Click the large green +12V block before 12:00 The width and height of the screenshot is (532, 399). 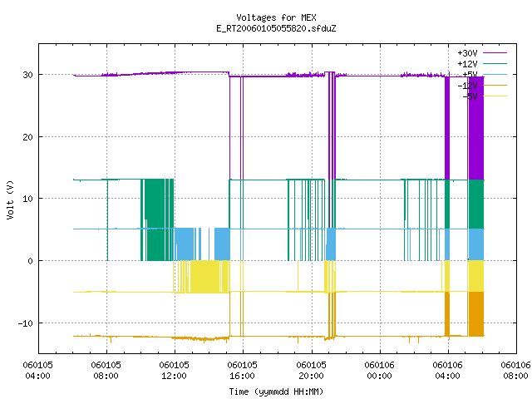(155, 219)
